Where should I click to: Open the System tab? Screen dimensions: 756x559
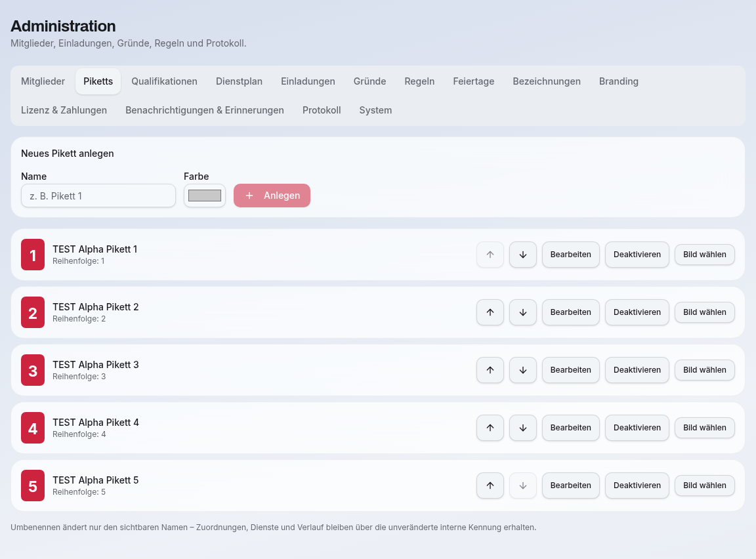(x=375, y=110)
